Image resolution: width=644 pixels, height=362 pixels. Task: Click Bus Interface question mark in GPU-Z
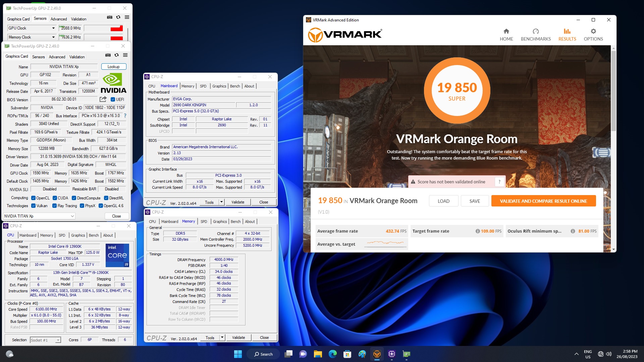pyautogui.click(x=125, y=116)
